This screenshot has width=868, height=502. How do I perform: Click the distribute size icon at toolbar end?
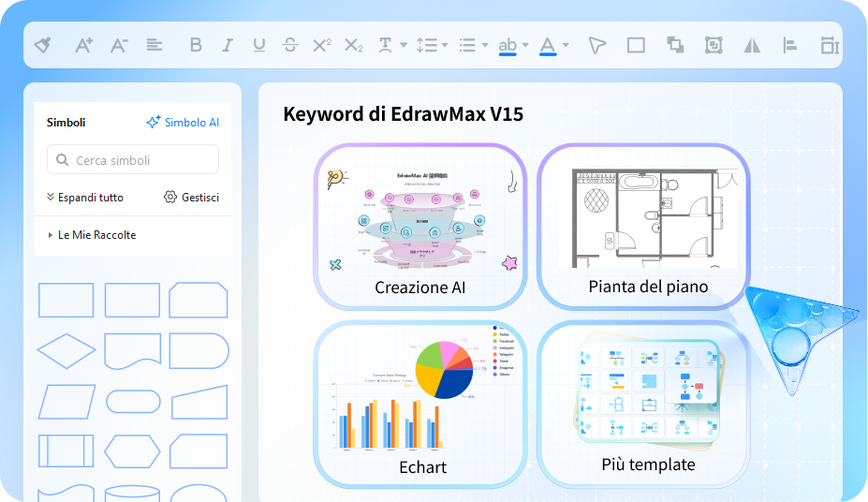[x=830, y=45]
